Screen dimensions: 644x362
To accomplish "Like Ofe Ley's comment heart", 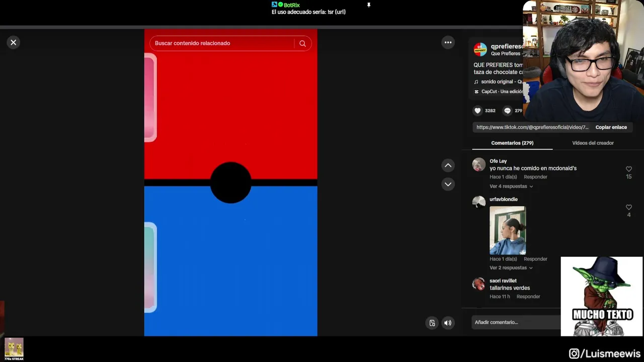I will click(x=628, y=169).
